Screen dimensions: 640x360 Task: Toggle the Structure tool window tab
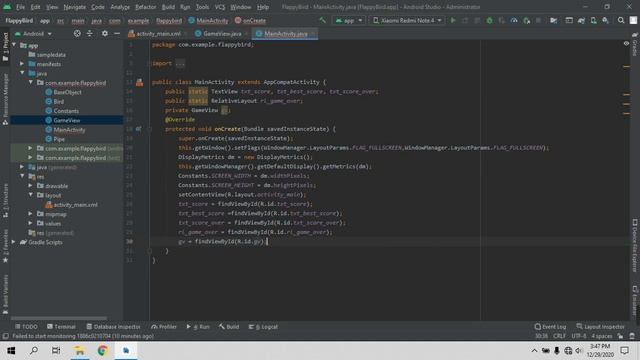5,200
